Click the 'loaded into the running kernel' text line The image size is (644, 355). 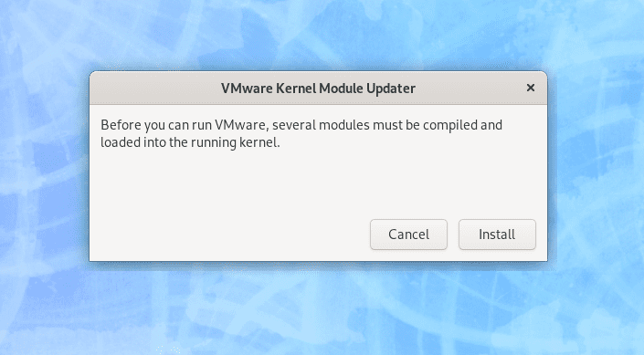(190, 142)
